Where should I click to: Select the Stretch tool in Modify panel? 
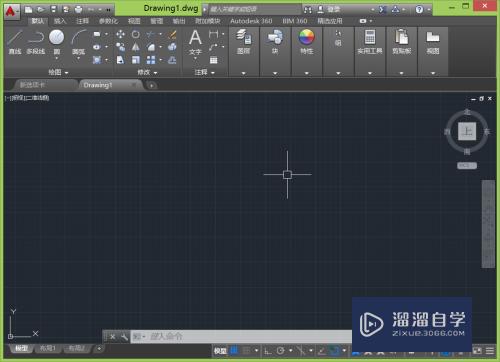120,60
